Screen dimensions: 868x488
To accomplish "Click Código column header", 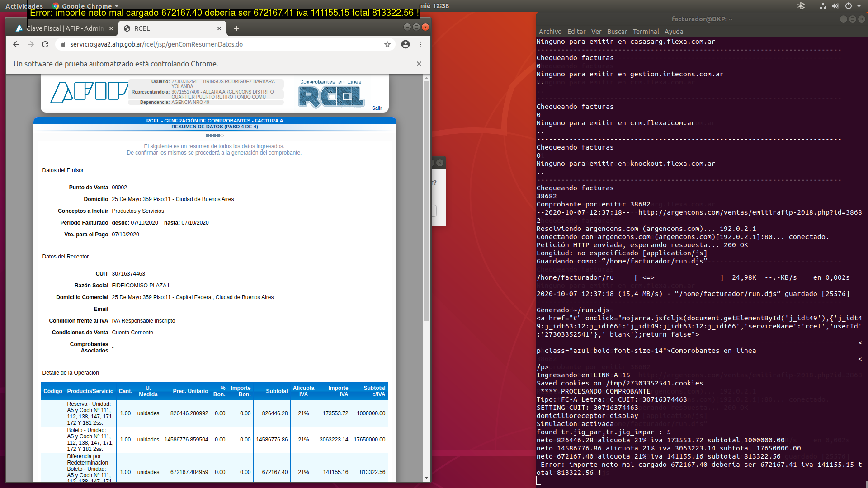I will 53,391.
